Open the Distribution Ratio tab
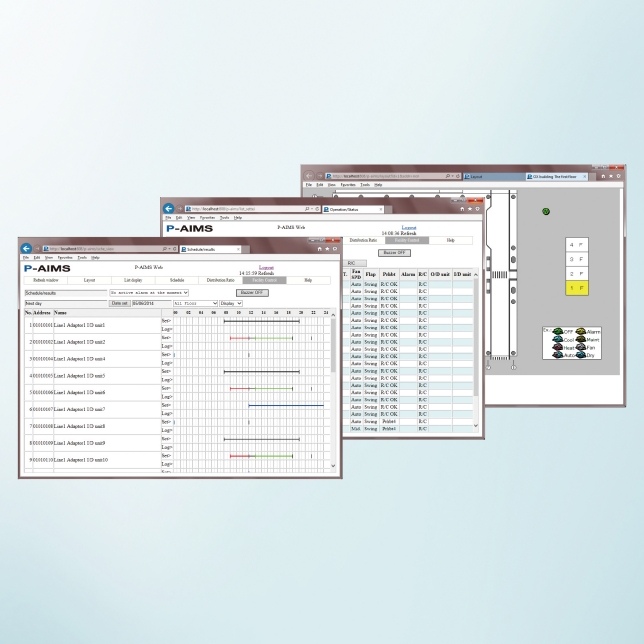This screenshot has height=644, width=644. tap(216, 281)
